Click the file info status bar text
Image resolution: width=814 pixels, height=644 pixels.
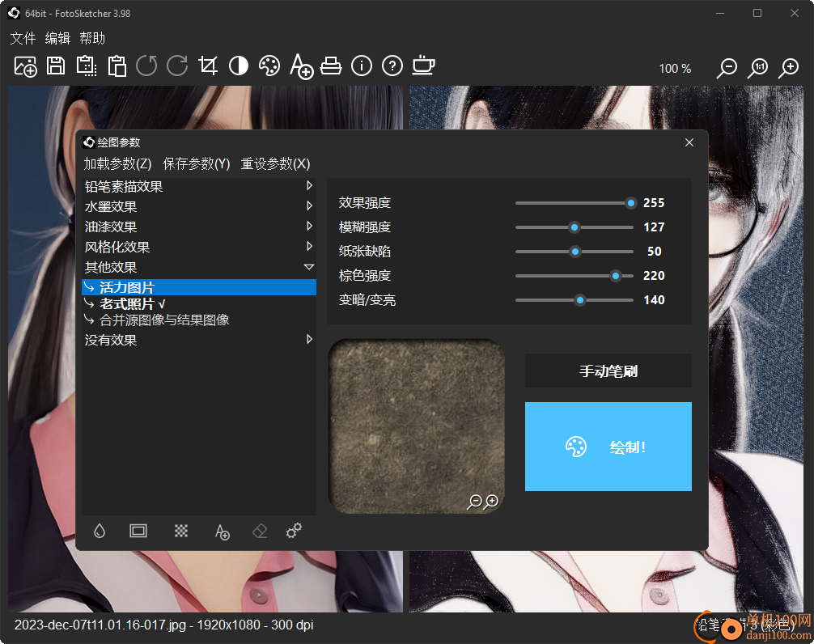164,625
